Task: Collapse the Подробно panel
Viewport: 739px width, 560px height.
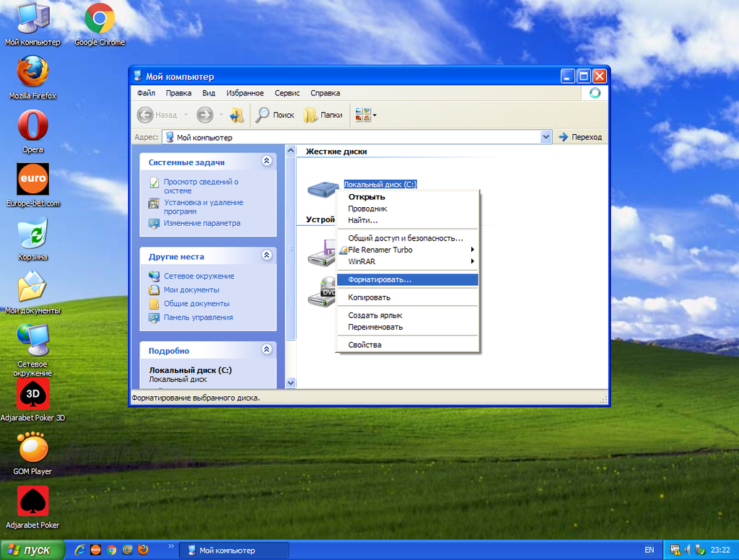Action: point(266,350)
